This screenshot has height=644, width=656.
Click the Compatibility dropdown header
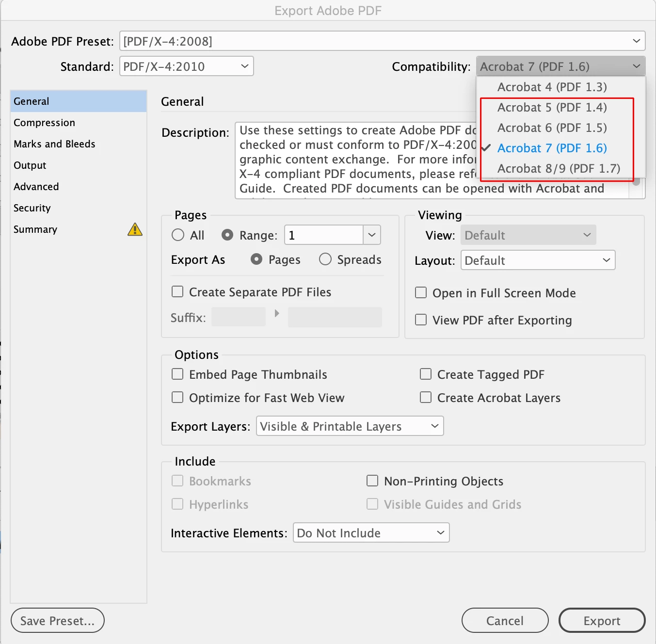click(560, 66)
